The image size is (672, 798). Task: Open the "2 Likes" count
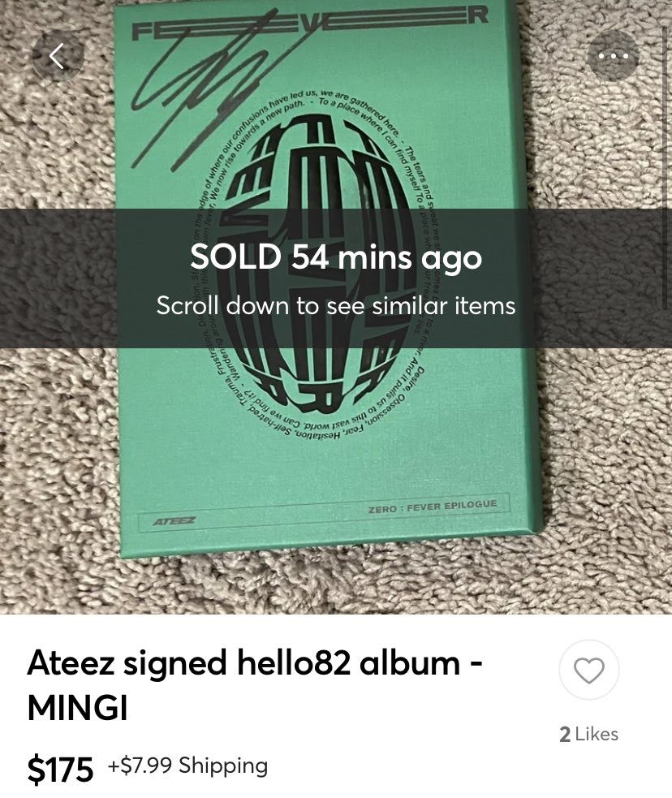[589, 734]
